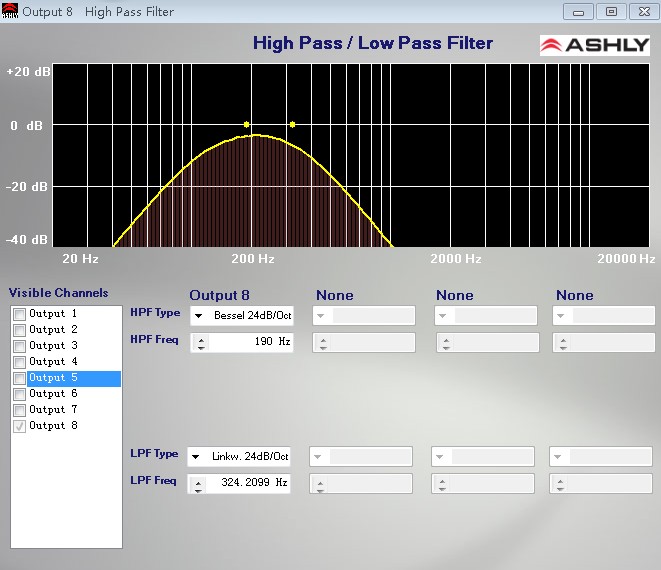The image size is (661, 570).
Task: Click third column LPF Freq field
Action: tap(483, 484)
